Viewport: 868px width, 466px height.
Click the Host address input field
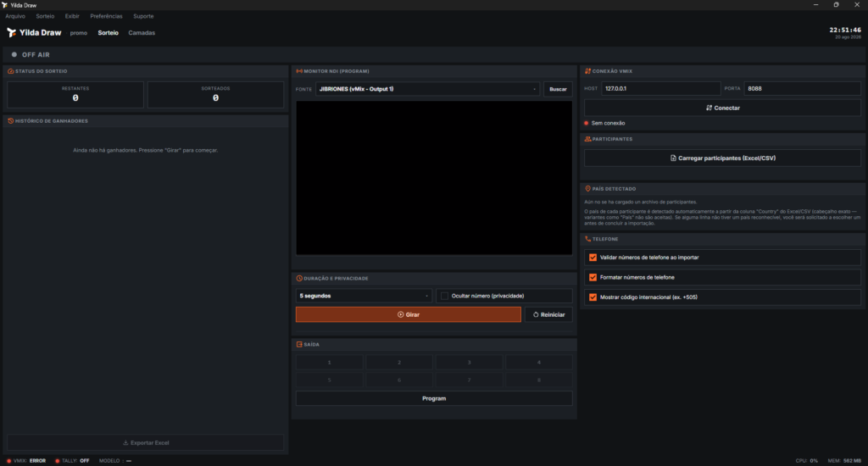[661, 89]
